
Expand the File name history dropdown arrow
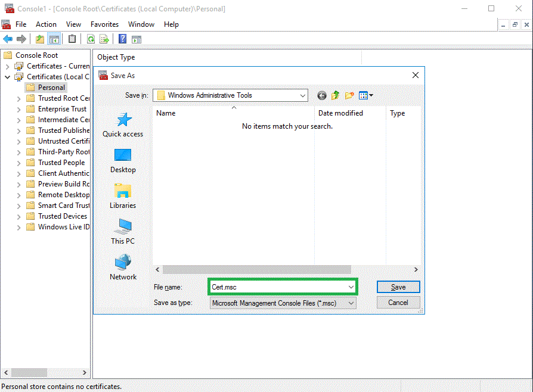[x=351, y=287]
